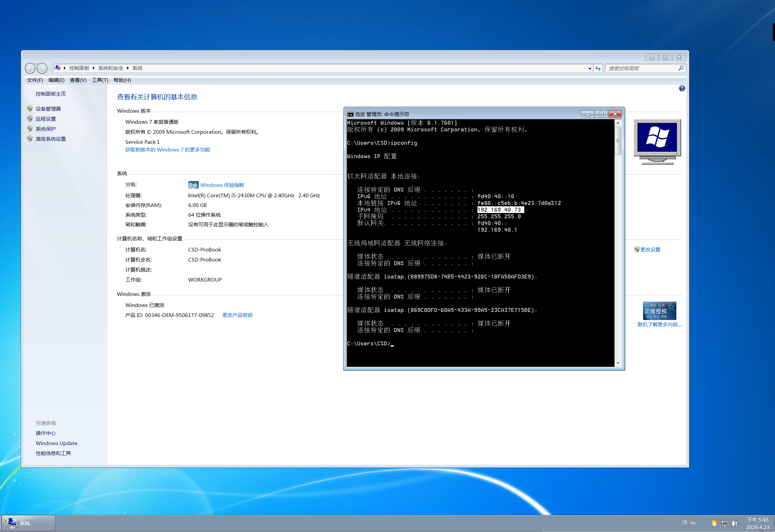Screen dimensions: 775x532
Task: Click the Genuine Microsoft software badge
Action: click(659, 311)
